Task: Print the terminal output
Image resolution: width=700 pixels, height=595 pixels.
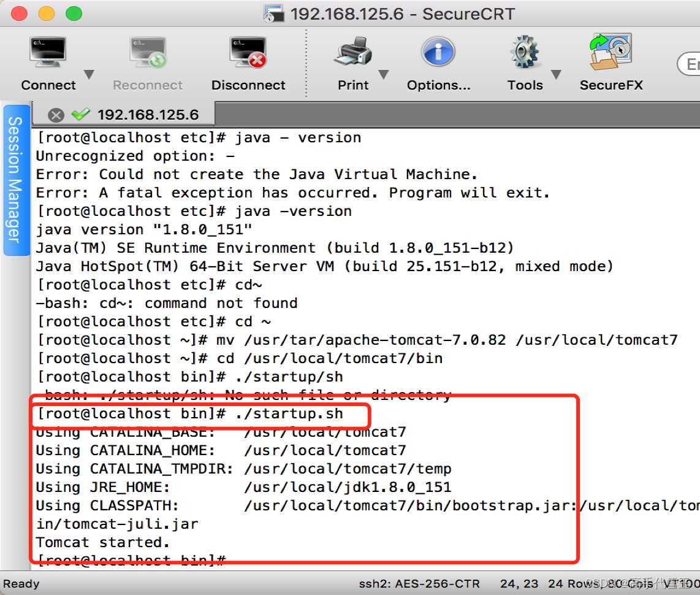Action: pos(353,61)
